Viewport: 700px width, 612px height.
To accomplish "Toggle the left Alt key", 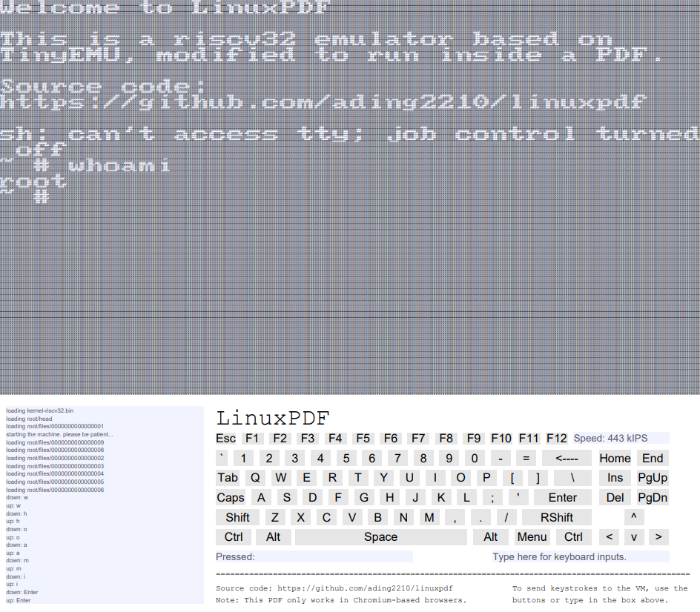I will [x=273, y=537].
